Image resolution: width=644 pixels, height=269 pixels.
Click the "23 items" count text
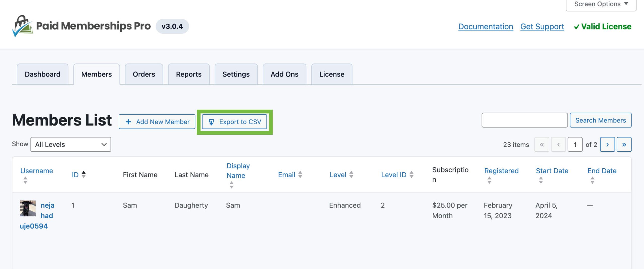(x=516, y=145)
